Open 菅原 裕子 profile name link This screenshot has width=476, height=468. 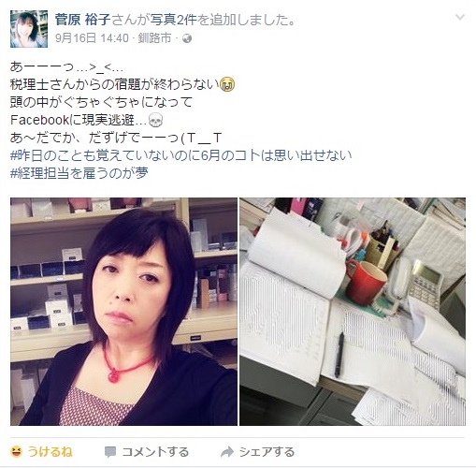[x=82, y=20]
